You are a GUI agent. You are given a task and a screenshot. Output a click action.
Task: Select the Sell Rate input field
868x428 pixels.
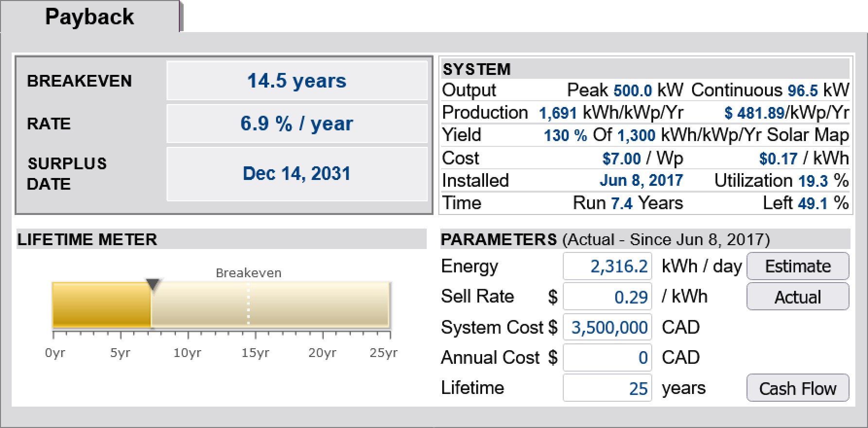pos(607,297)
